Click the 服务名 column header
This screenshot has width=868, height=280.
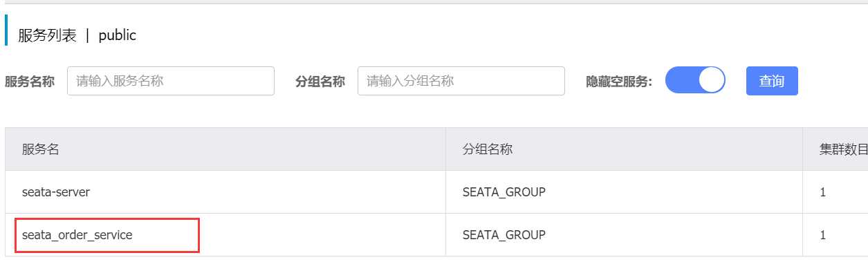coord(41,149)
